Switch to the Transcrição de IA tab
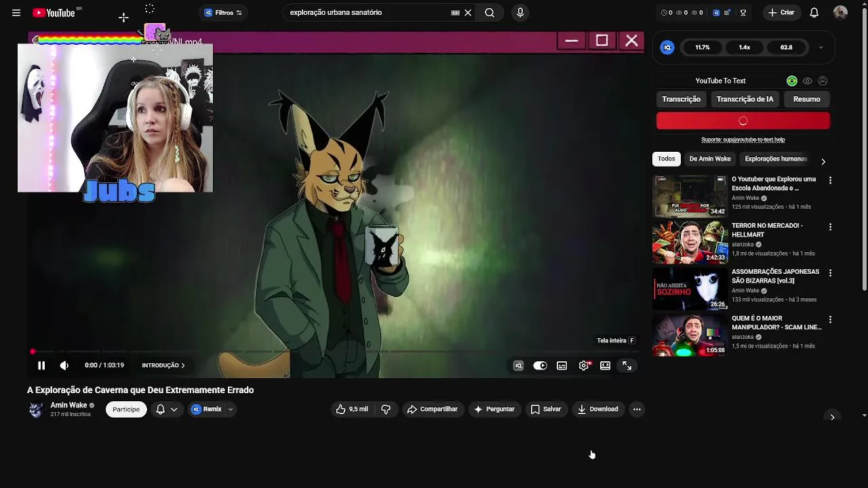 (745, 99)
